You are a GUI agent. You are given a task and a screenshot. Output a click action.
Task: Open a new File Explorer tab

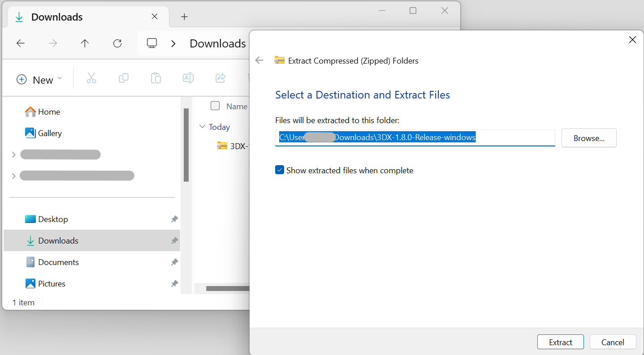click(184, 16)
